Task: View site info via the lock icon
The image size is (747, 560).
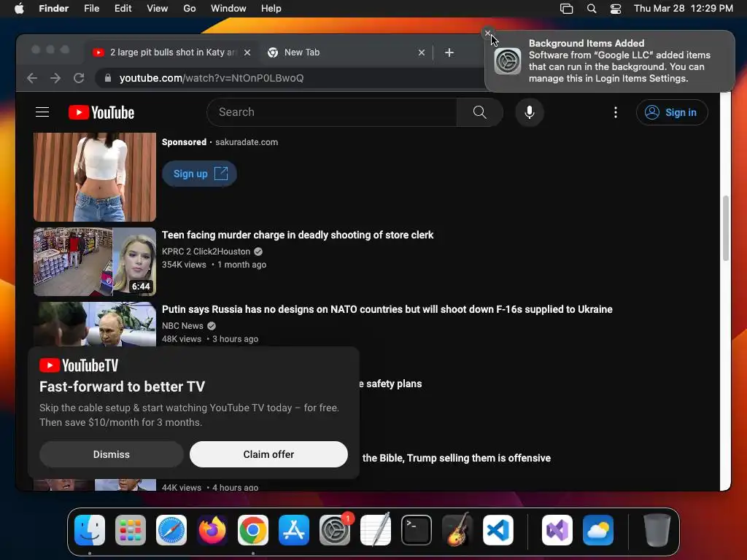Action: [108, 78]
